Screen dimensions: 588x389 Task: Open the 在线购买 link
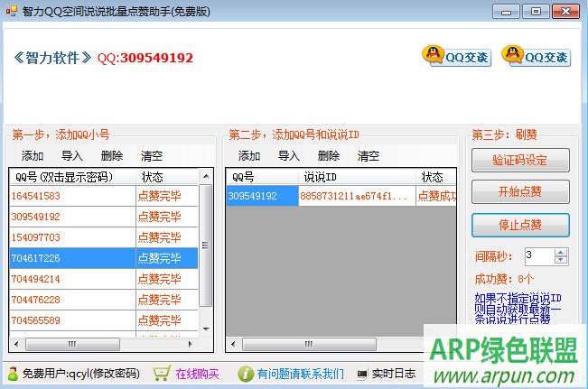click(x=197, y=374)
